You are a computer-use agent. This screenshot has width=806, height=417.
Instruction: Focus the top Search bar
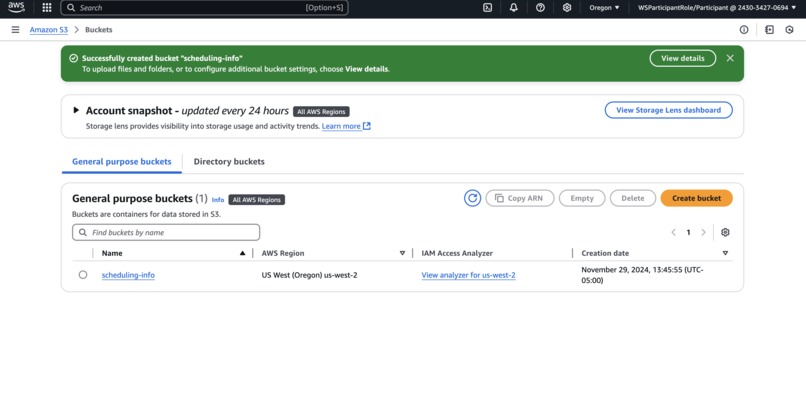tap(204, 8)
